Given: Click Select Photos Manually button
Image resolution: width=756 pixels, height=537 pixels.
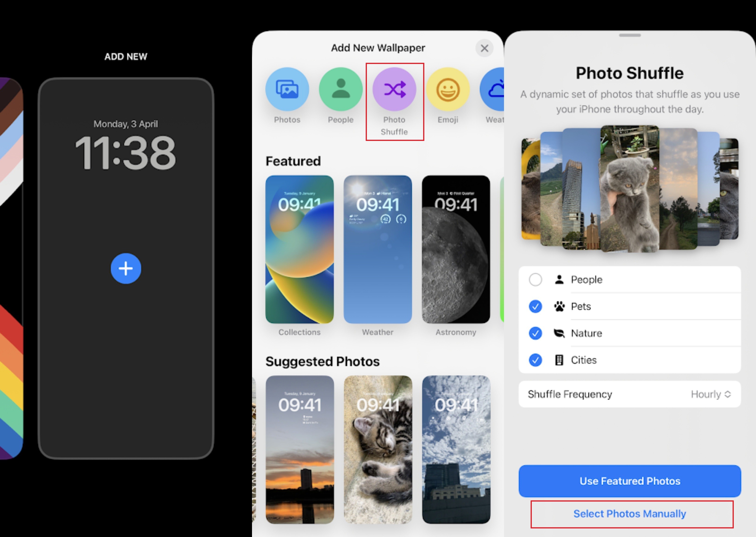Looking at the screenshot, I should coord(631,513).
